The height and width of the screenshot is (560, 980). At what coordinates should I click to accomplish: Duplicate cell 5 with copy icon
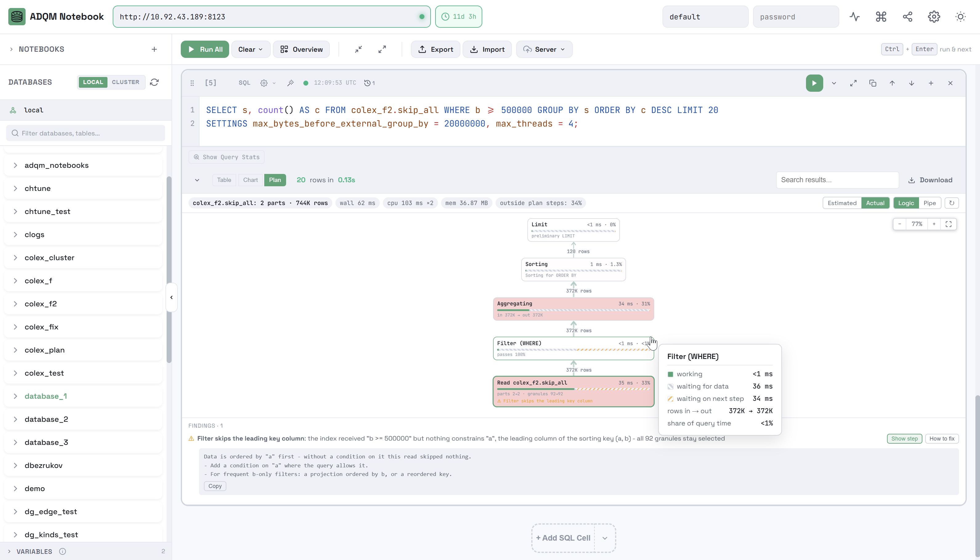(873, 83)
